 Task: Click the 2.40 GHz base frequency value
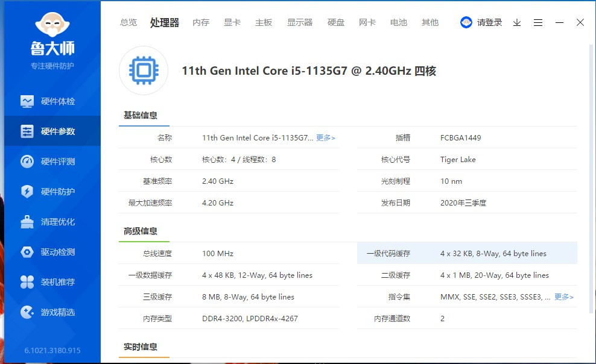(x=218, y=181)
